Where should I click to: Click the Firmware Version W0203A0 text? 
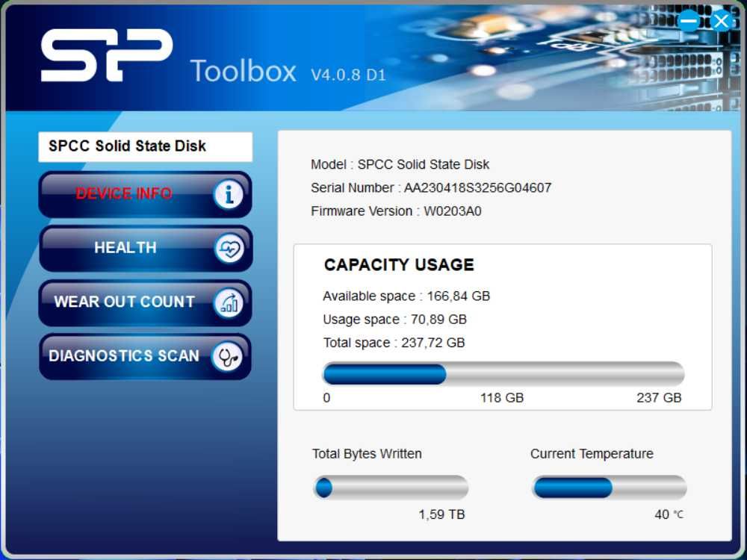point(396,211)
